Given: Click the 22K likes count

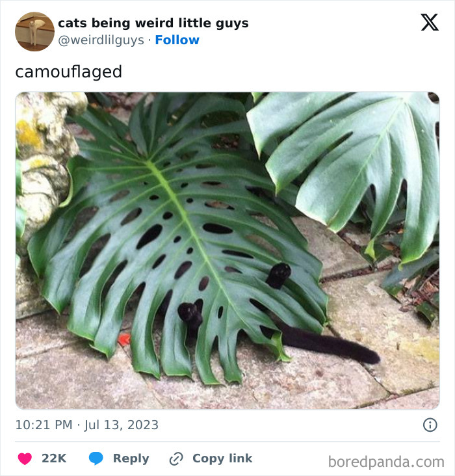Looking at the screenshot, I should click(x=54, y=458).
